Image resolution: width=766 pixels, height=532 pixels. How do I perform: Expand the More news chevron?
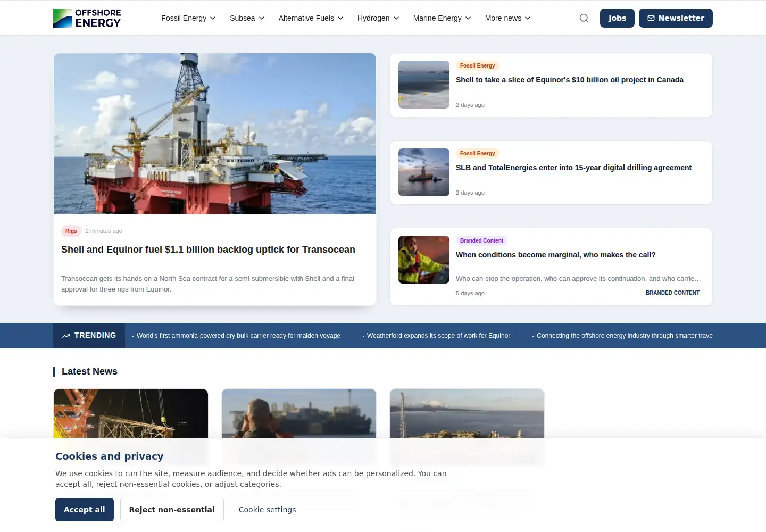pos(528,18)
